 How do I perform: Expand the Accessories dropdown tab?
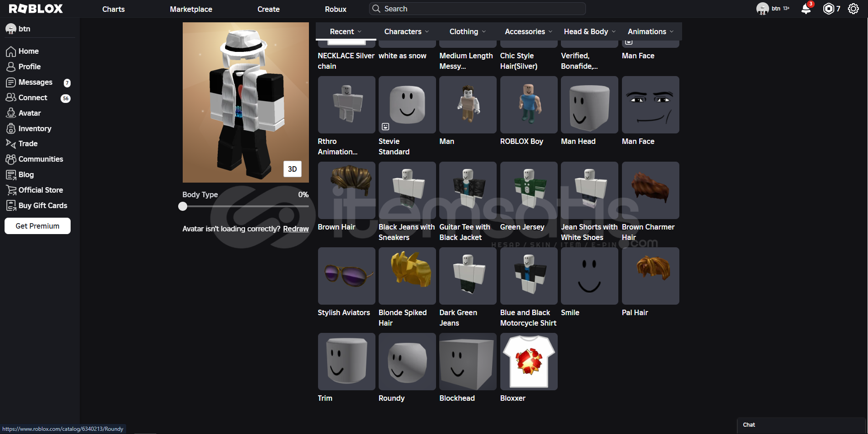pos(529,31)
